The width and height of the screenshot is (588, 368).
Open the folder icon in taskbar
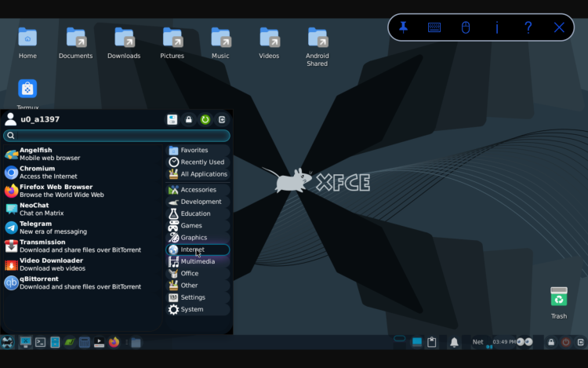point(136,342)
